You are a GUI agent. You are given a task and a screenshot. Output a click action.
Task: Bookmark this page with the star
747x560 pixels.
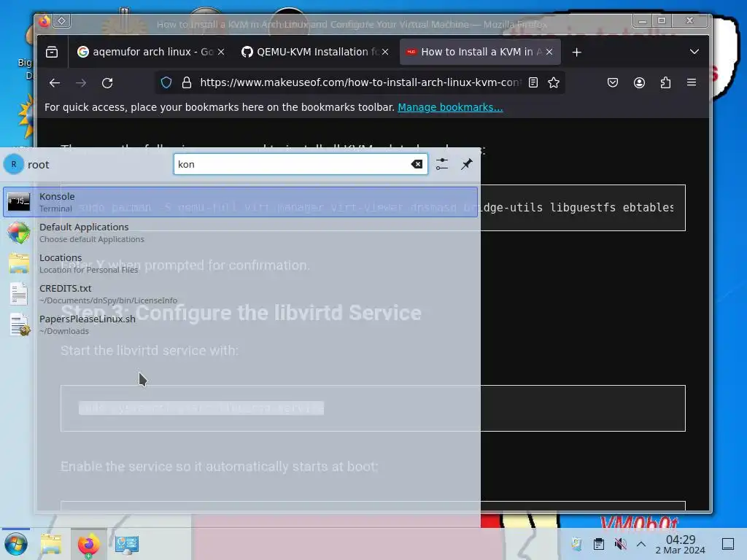(x=554, y=83)
